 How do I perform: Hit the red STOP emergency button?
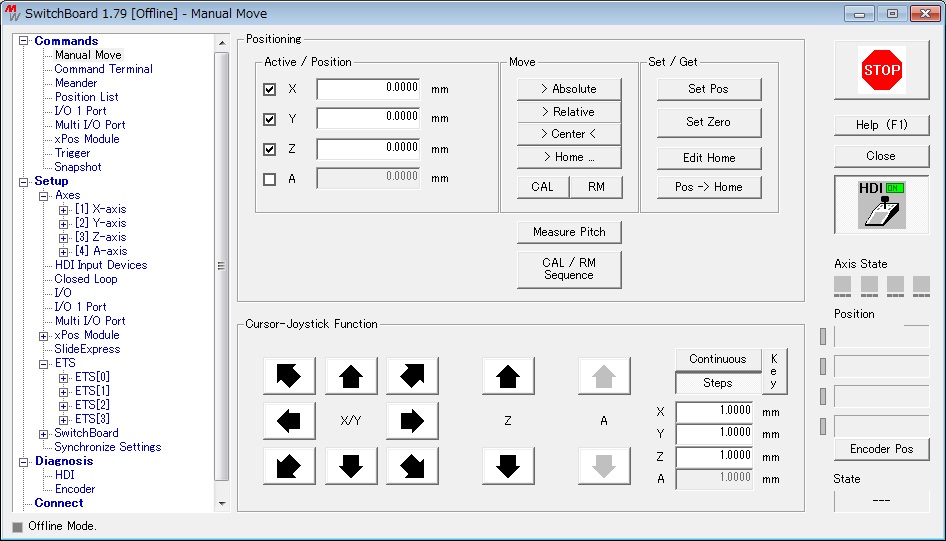click(881, 70)
